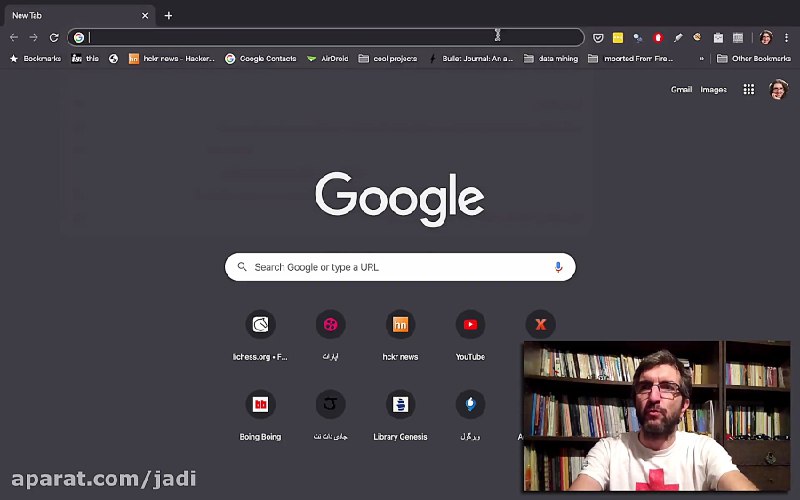Open the red shield adblock extension
The width and height of the screenshot is (800, 500).
click(x=658, y=37)
